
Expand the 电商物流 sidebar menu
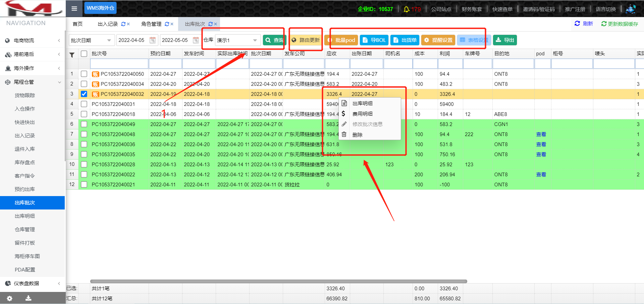(x=33, y=41)
